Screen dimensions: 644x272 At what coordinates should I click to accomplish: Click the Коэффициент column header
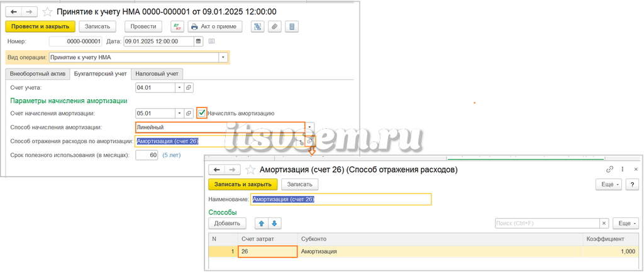[x=611, y=239]
